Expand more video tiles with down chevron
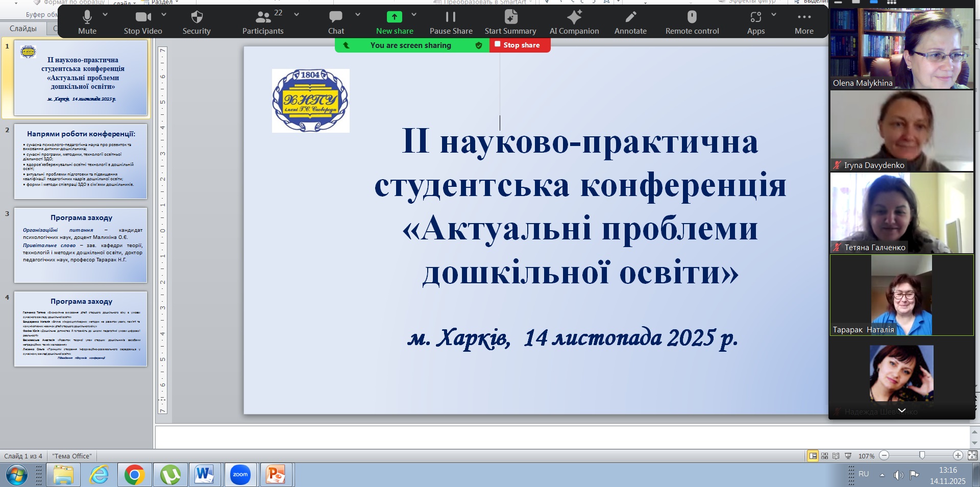The height and width of the screenshot is (487, 980). (x=902, y=410)
